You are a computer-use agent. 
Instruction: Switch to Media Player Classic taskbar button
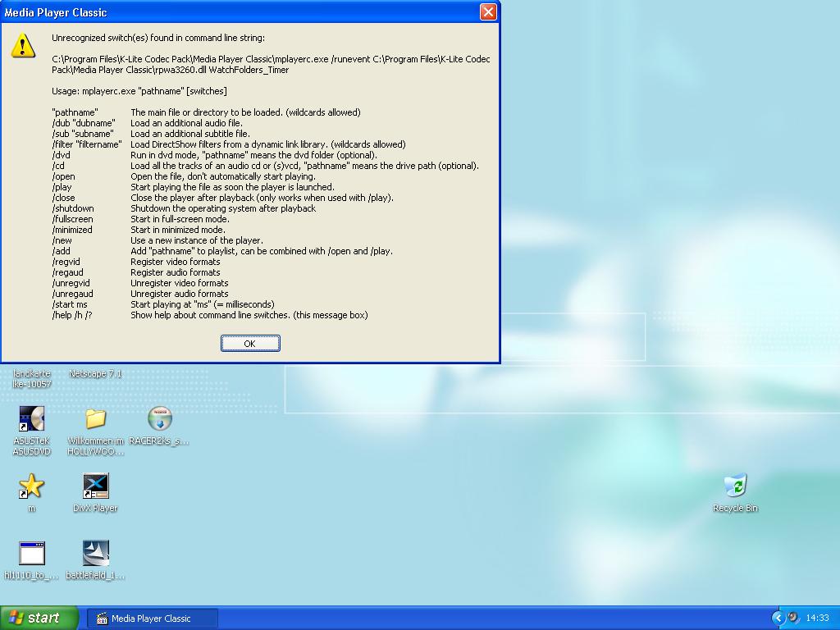pyautogui.click(x=152, y=619)
